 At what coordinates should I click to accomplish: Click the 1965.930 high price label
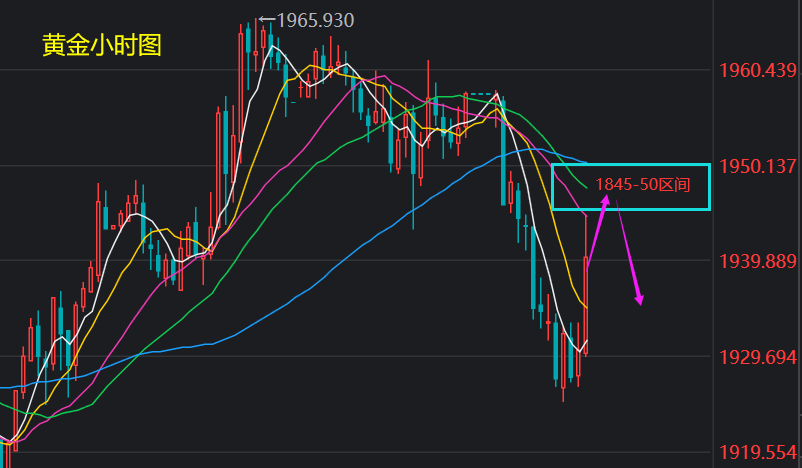314,20
